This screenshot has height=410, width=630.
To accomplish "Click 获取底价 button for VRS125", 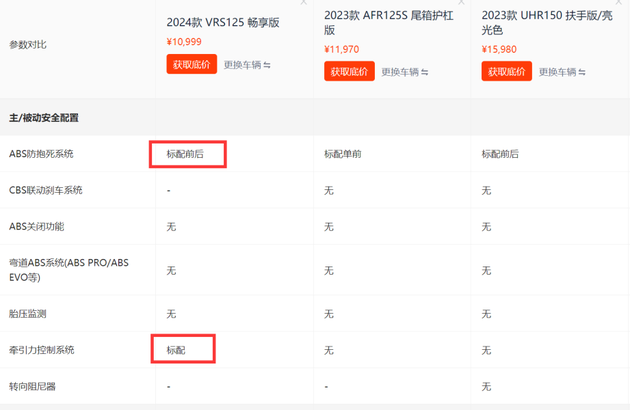I will [x=191, y=65].
